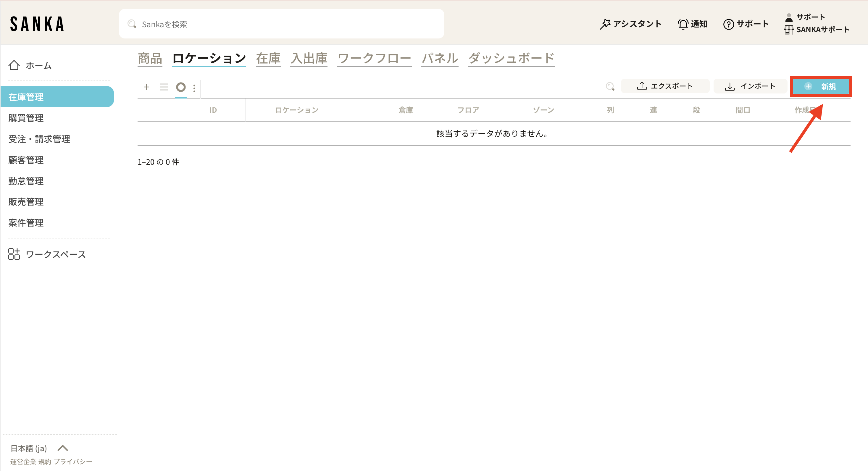Image resolution: width=868 pixels, height=471 pixels.
Task: Focus the Sanka search field
Action: point(281,24)
